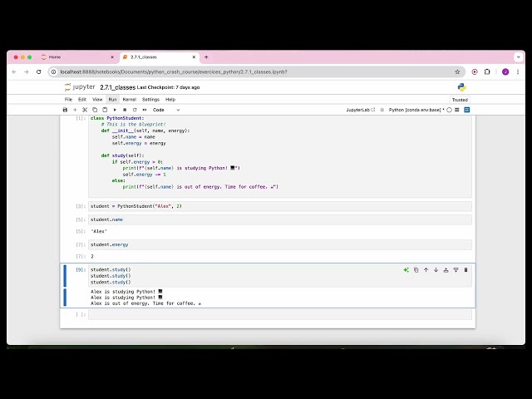The image size is (532, 399).
Task: Copy the selected cell via the toolbar copy icon
Action: click(95, 110)
